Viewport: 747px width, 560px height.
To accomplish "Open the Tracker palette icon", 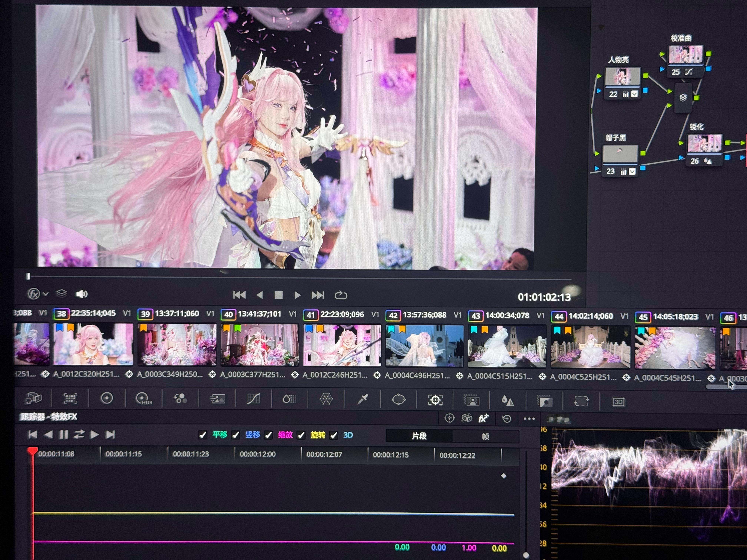I will click(x=435, y=400).
